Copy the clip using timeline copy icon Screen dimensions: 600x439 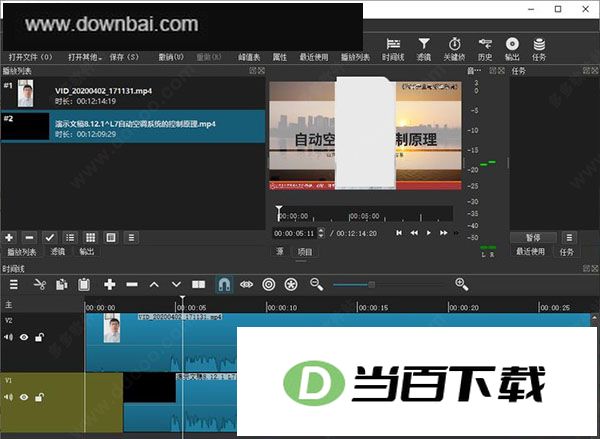(62, 284)
